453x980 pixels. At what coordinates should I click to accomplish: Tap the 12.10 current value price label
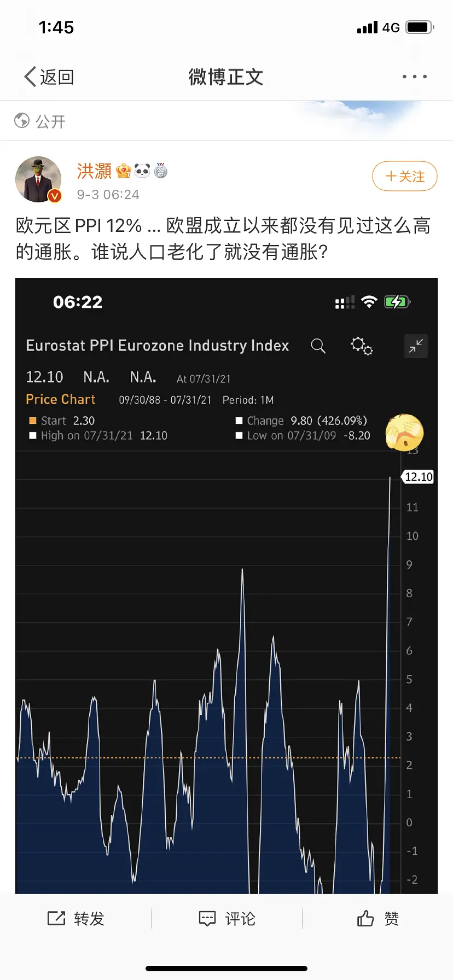pos(419,477)
